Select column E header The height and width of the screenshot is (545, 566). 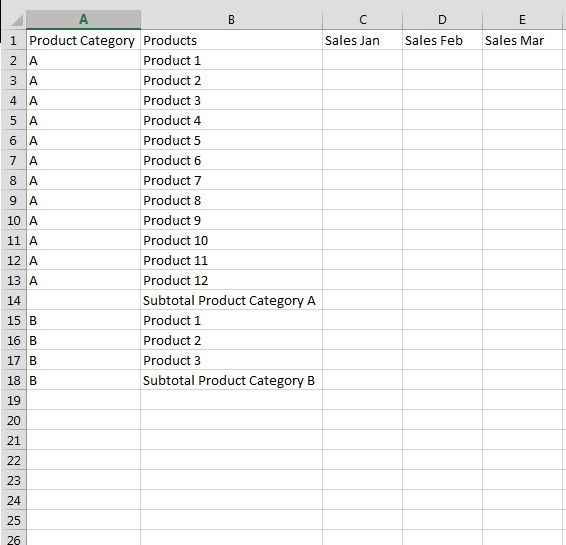(522, 19)
